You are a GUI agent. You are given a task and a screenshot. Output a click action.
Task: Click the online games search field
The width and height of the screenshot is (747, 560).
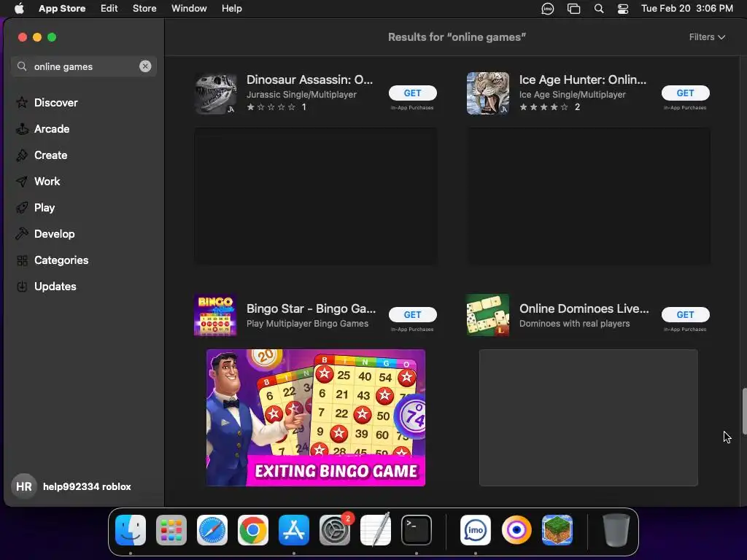click(x=84, y=66)
